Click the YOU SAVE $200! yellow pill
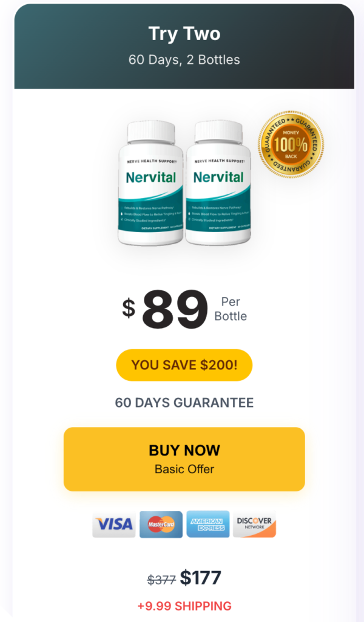This screenshot has height=622, width=364. [x=184, y=365]
